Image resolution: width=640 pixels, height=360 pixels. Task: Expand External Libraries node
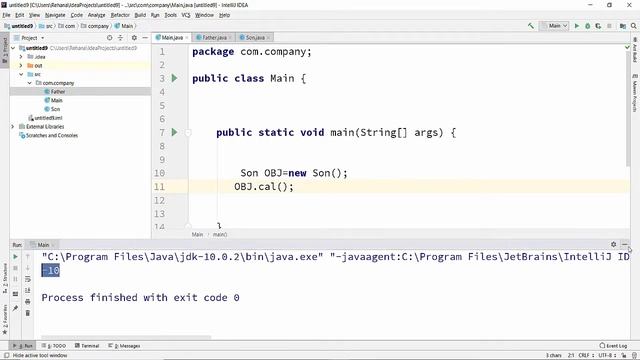coord(13,127)
